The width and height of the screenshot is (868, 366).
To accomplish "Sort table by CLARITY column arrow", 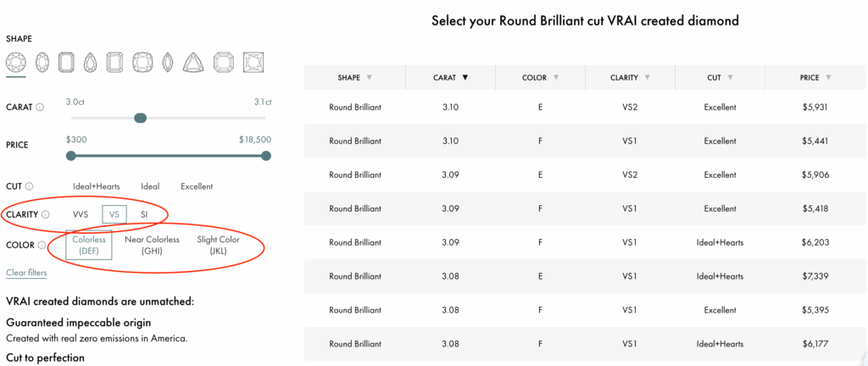I will [647, 78].
